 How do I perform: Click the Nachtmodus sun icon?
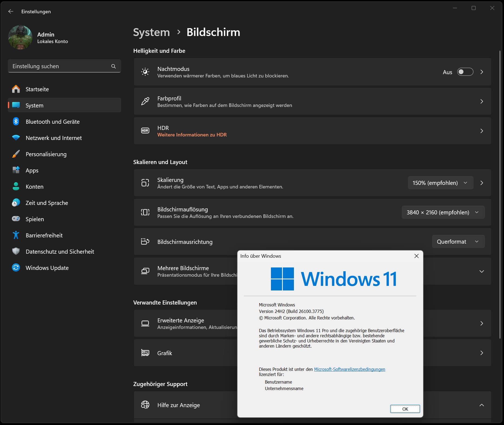(x=145, y=72)
